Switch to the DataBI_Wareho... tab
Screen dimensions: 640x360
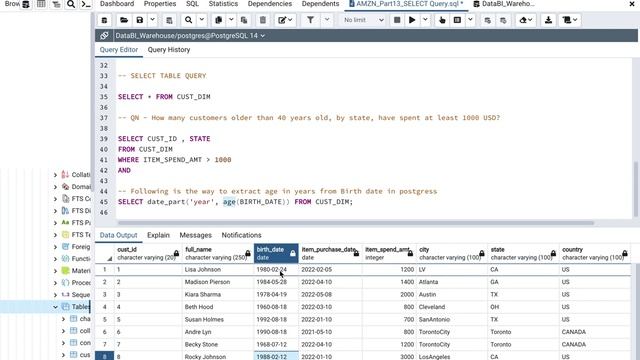click(x=504, y=4)
